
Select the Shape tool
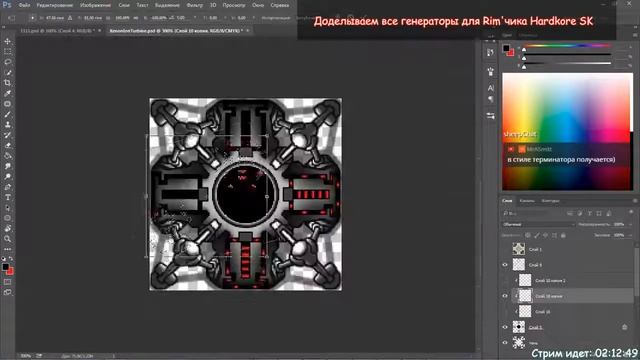pos(7,218)
